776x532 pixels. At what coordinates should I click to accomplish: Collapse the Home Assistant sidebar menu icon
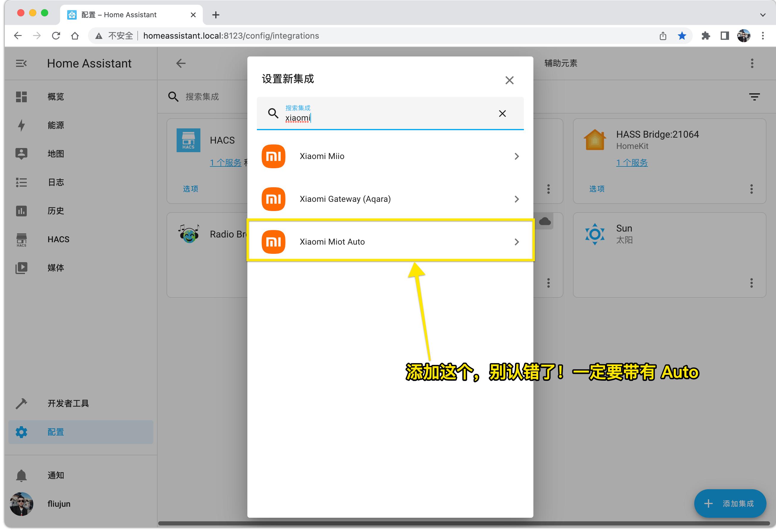point(21,63)
